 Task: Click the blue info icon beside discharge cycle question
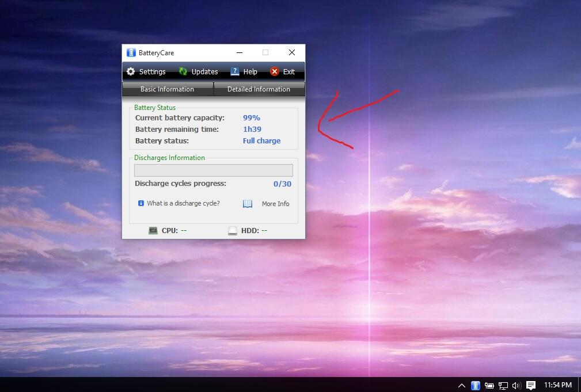click(141, 203)
